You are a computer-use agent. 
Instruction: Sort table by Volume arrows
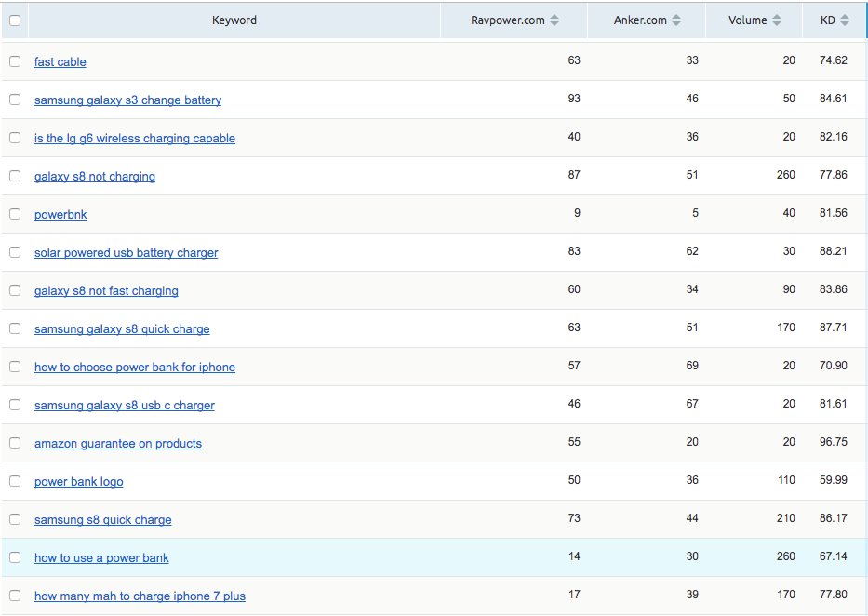point(777,20)
